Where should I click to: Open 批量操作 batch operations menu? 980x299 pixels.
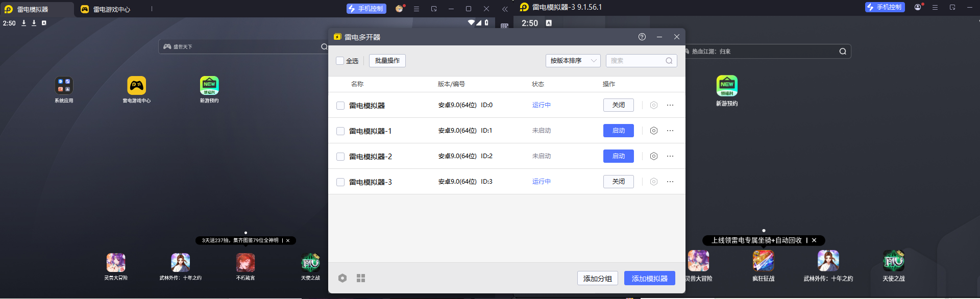(x=387, y=61)
